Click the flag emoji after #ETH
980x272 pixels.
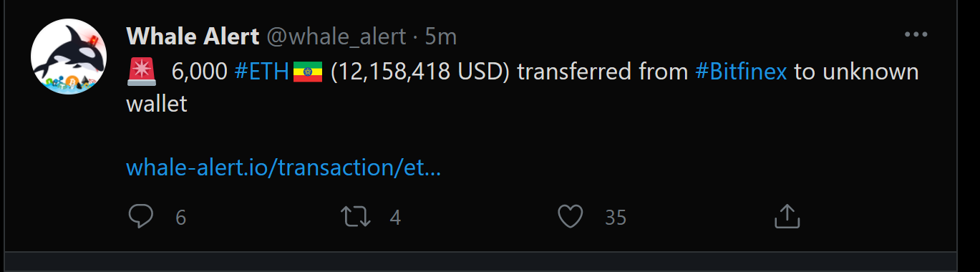coord(308,72)
